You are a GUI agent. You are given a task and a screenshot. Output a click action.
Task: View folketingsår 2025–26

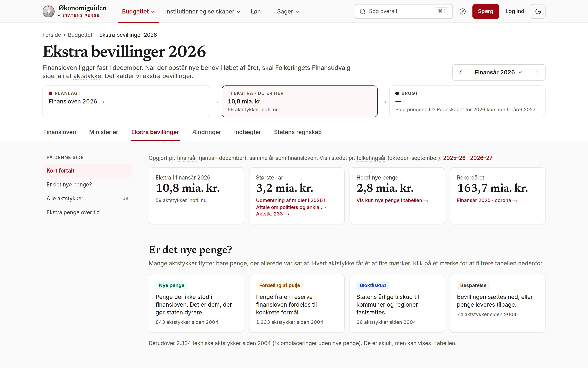(454, 158)
